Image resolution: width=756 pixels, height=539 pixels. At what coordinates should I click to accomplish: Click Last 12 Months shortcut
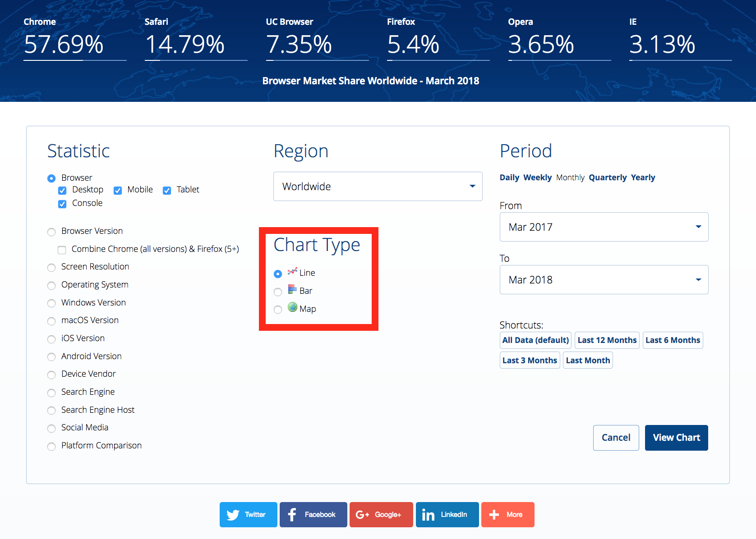[607, 340]
